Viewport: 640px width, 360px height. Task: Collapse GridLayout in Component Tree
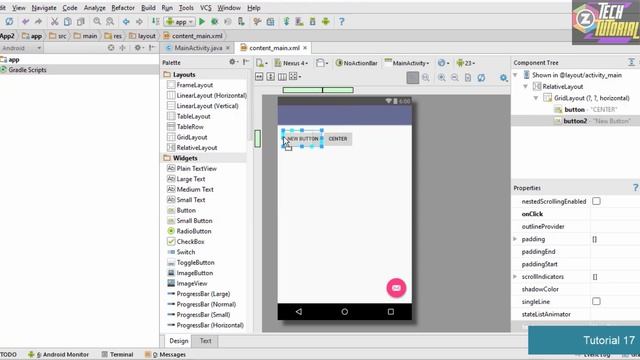[x=536, y=98]
